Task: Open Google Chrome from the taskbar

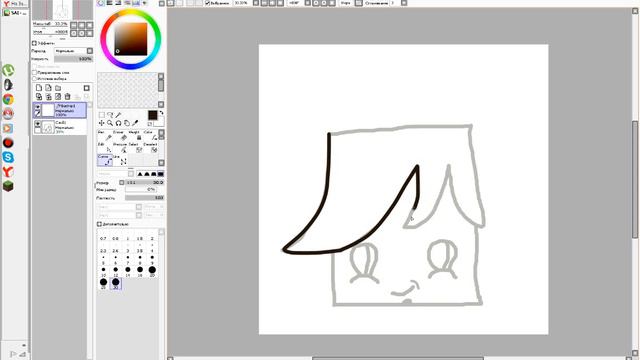Action: pyautogui.click(x=8, y=99)
